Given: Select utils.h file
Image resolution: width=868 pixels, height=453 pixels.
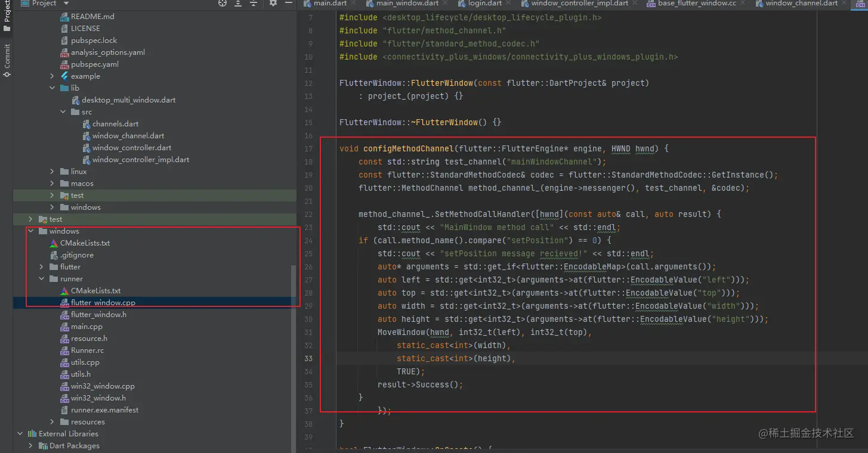Looking at the screenshot, I should pos(81,374).
